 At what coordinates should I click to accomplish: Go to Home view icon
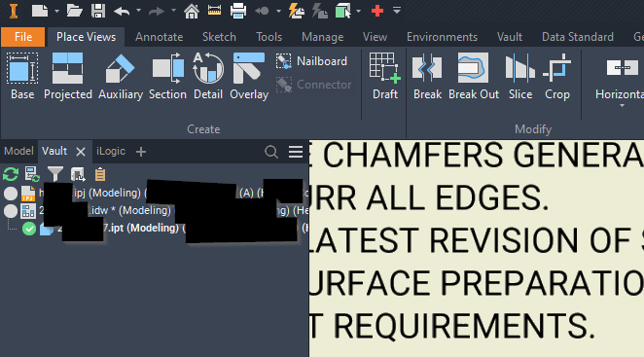[x=192, y=11]
